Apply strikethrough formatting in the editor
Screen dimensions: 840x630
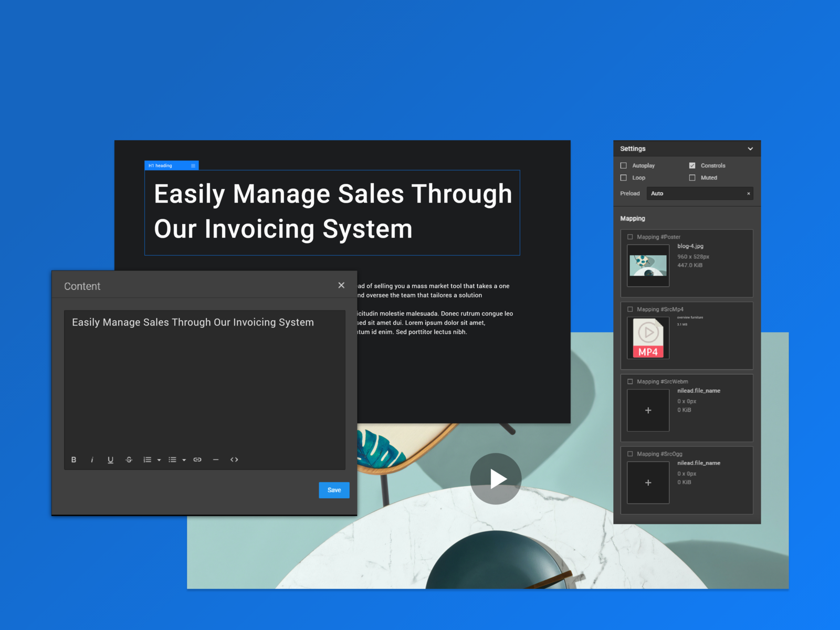129,460
